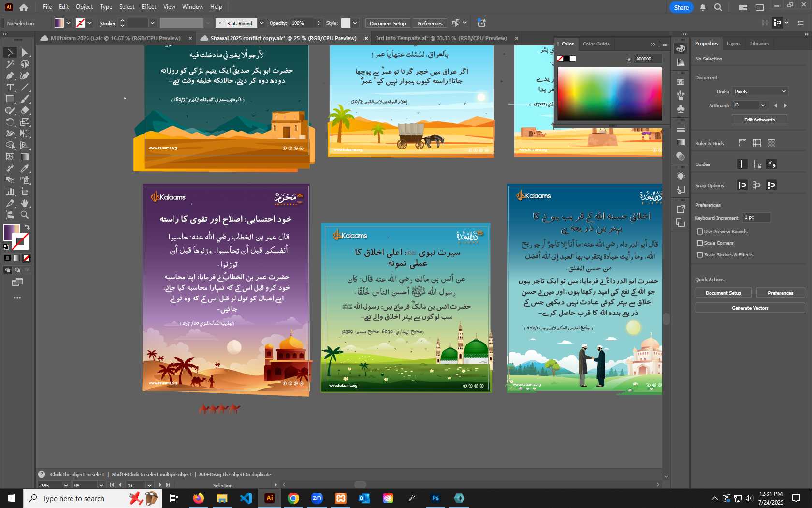Open the Object menu
Viewport: 812px width, 508px height.
pyautogui.click(x=84, y=7)
